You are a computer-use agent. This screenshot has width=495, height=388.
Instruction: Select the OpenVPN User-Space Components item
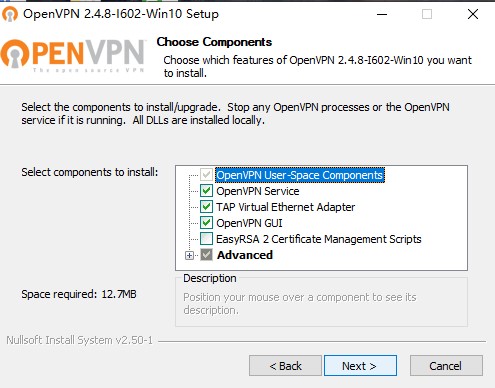(x=300, y=175)
